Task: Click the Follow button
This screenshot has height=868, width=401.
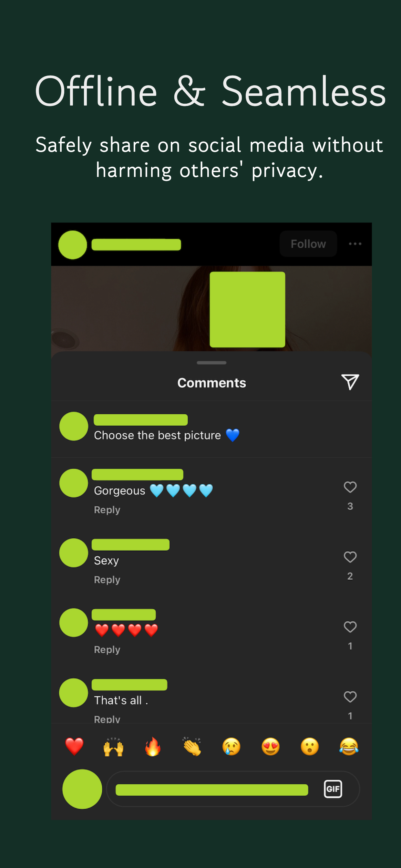Action: 308,243
